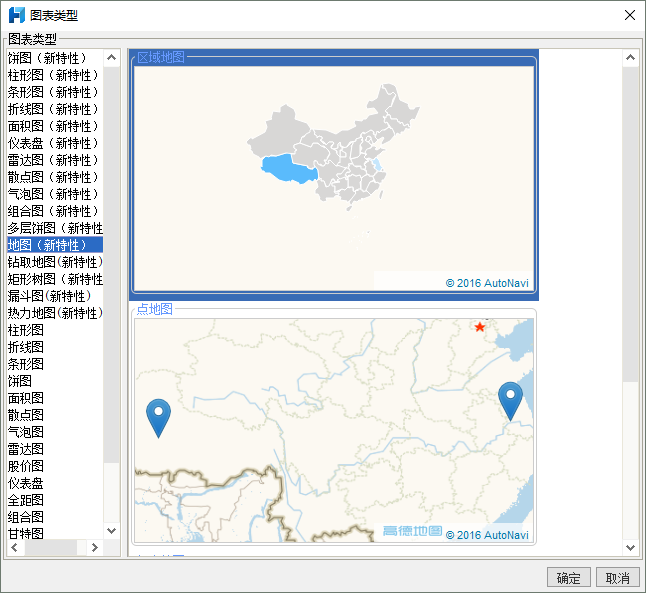
Task: Select 股价图 chart type
Action: (55, 466)
